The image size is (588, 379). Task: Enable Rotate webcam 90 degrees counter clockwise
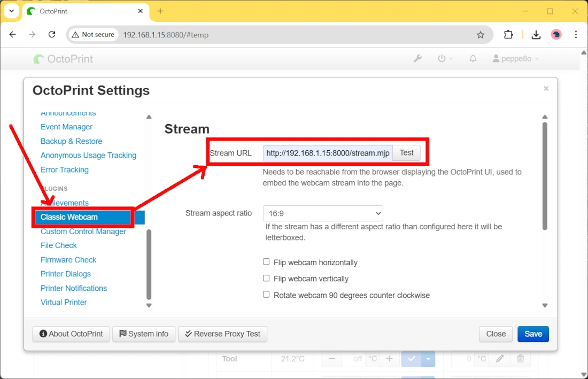(x=266, y=295)
